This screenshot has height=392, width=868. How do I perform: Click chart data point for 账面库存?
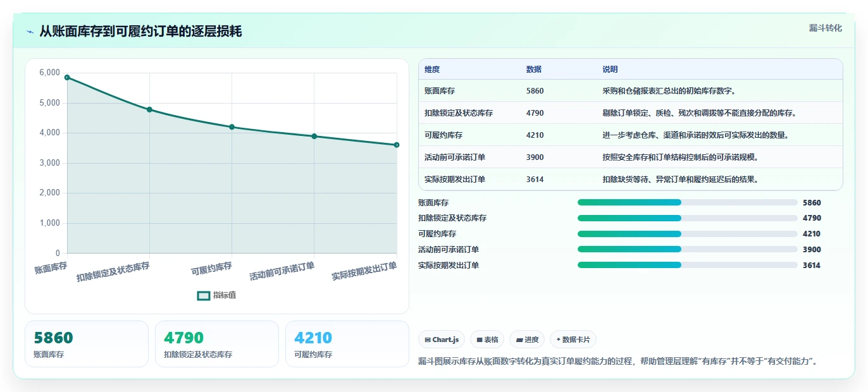click(x=67, y=77)
